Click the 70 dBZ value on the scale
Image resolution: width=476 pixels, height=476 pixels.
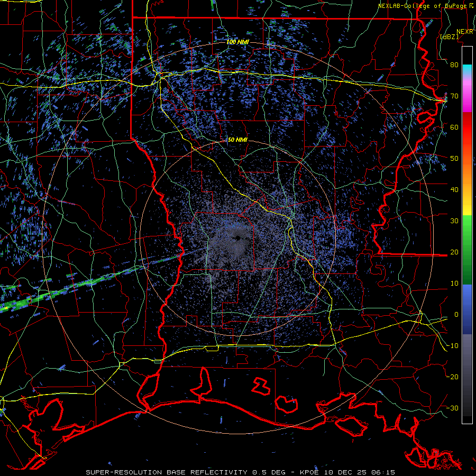[454, 96]
